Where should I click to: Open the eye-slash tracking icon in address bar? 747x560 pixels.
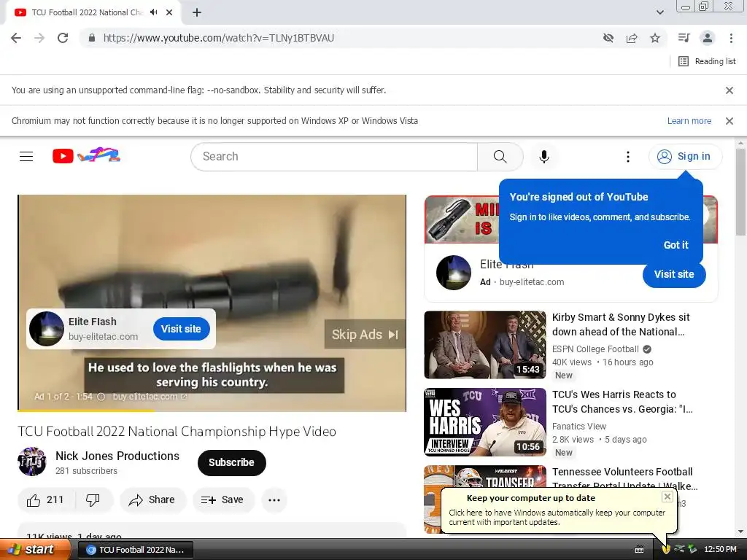coord(608,38)
